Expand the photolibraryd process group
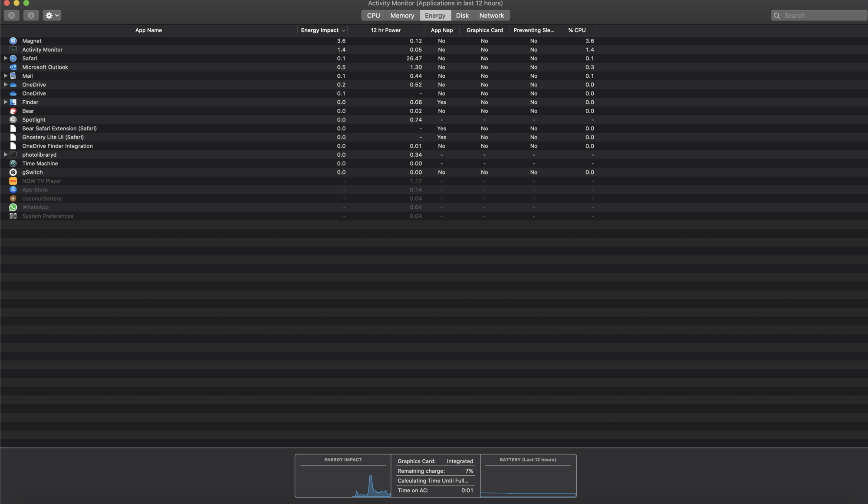Viewport: 868px width, 504px height. tap(6, 155)
